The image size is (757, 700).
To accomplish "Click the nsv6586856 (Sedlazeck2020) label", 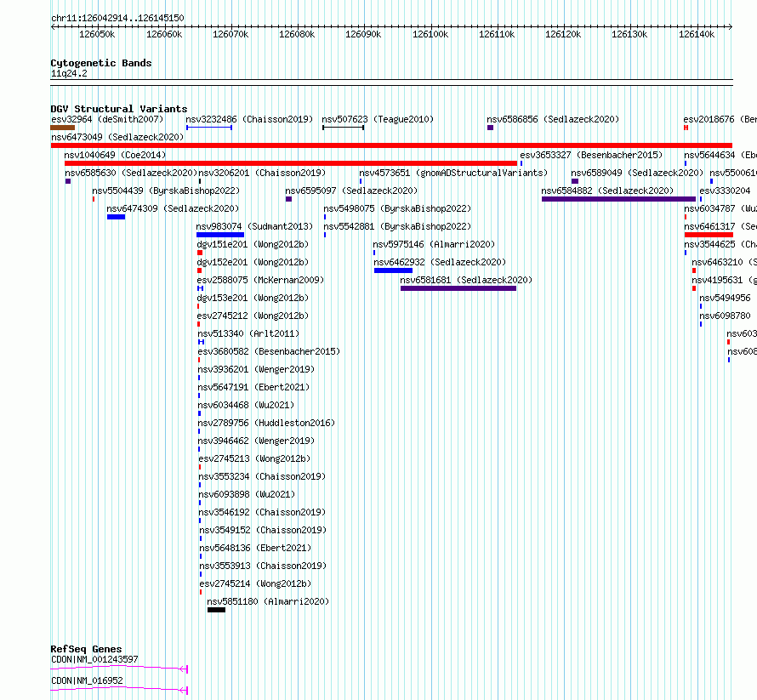I will (x=553, y=119).
